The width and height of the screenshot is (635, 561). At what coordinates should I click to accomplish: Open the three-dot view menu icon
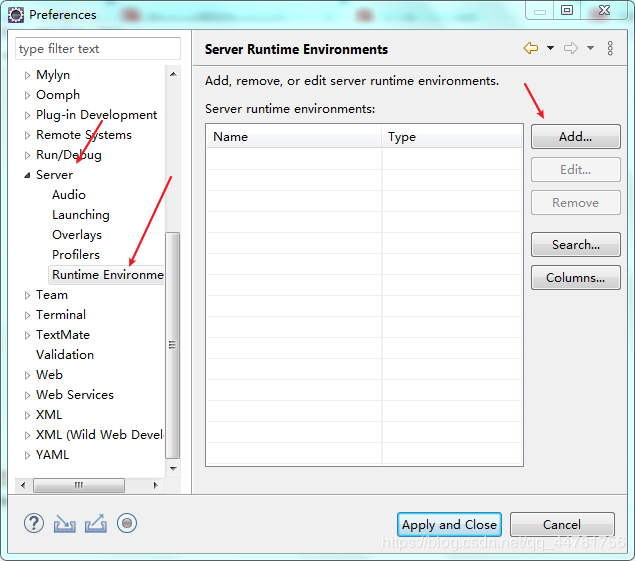pos(610,48)
